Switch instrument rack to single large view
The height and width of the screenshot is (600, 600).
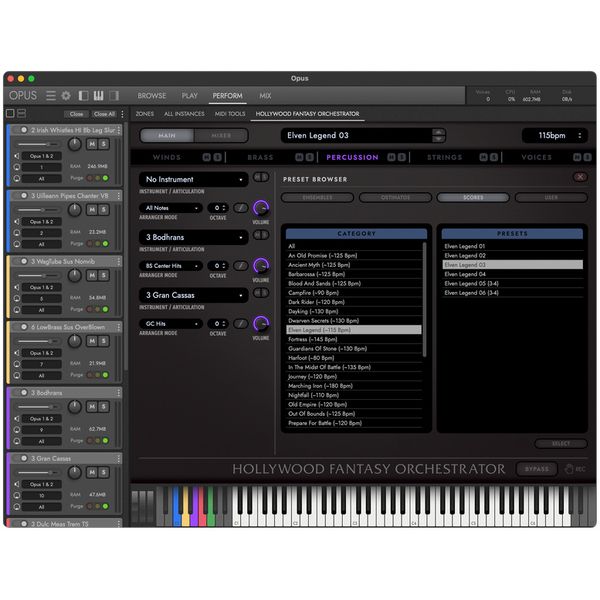click(10, 113)
